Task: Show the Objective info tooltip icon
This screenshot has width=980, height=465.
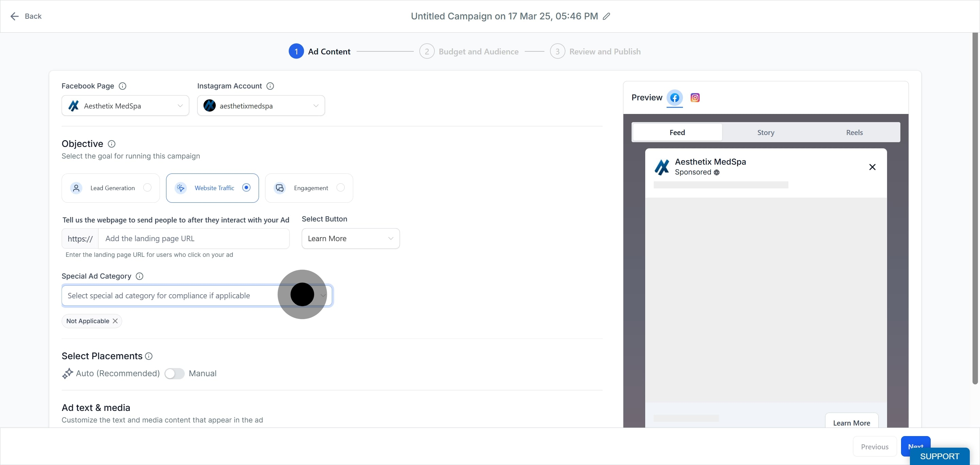Action: 112,144
